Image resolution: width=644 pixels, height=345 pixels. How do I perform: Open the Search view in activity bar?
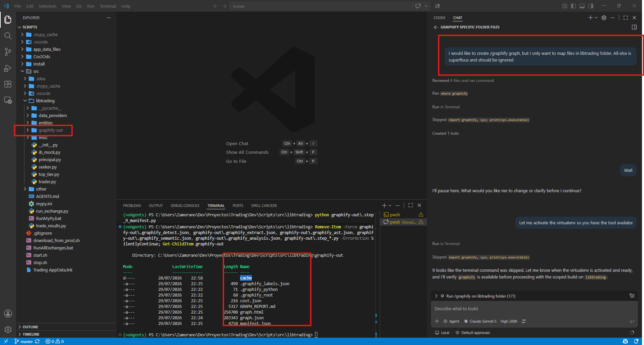[8, 36]
